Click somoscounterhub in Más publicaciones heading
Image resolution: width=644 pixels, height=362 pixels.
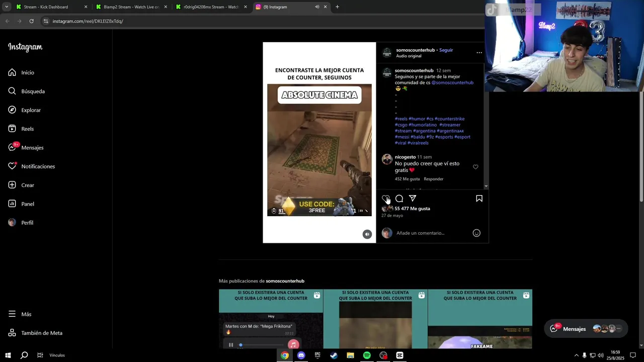(285, 281)
